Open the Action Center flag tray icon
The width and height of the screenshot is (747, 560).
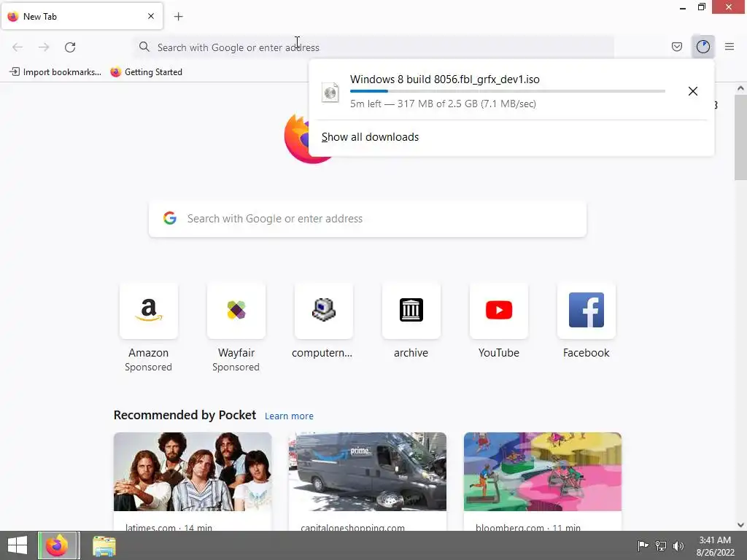point(643,545)
